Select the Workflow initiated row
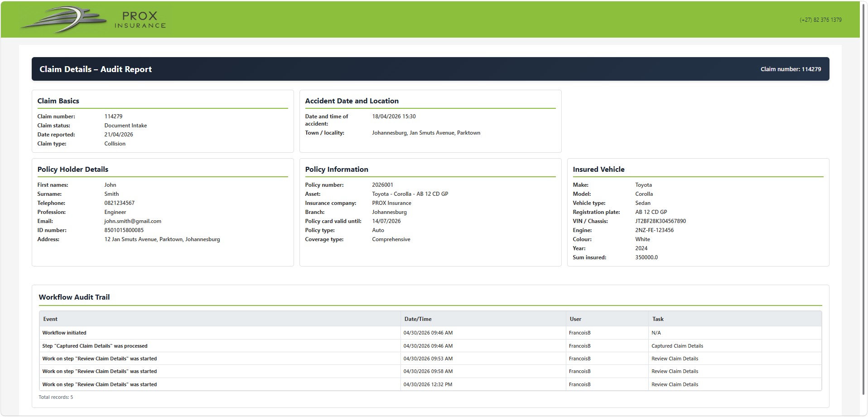This screenshot has width=868, height=417. click(430, 333)
